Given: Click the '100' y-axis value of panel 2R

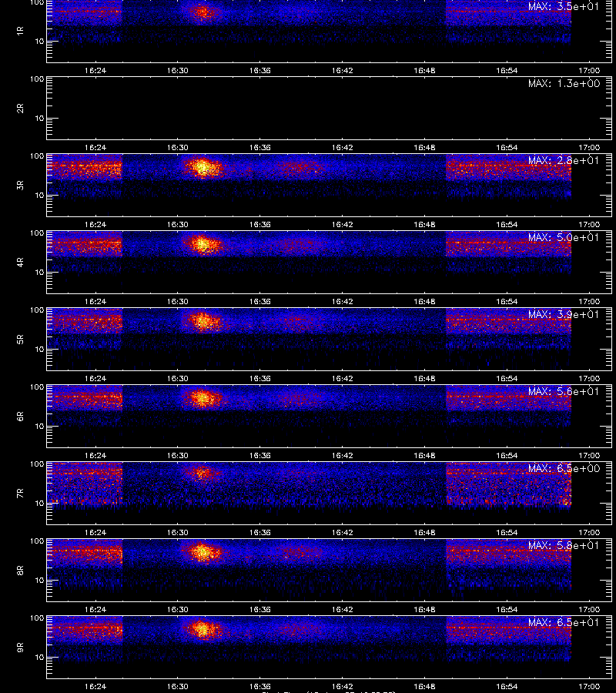Looking at the screenshot, I should [x=37, y=79].
